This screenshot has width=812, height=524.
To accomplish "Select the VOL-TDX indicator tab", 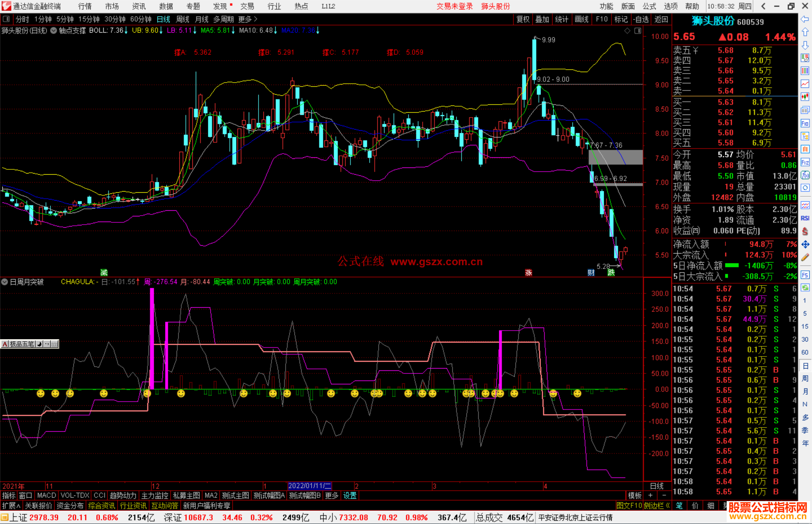I will [75, 495].
